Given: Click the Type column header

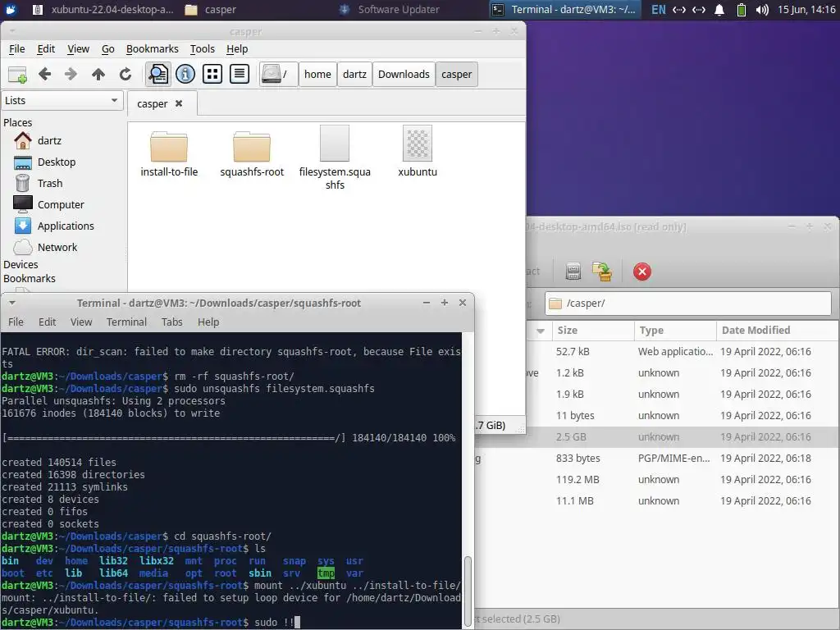Looking at the screenshot, I should 675,331.
